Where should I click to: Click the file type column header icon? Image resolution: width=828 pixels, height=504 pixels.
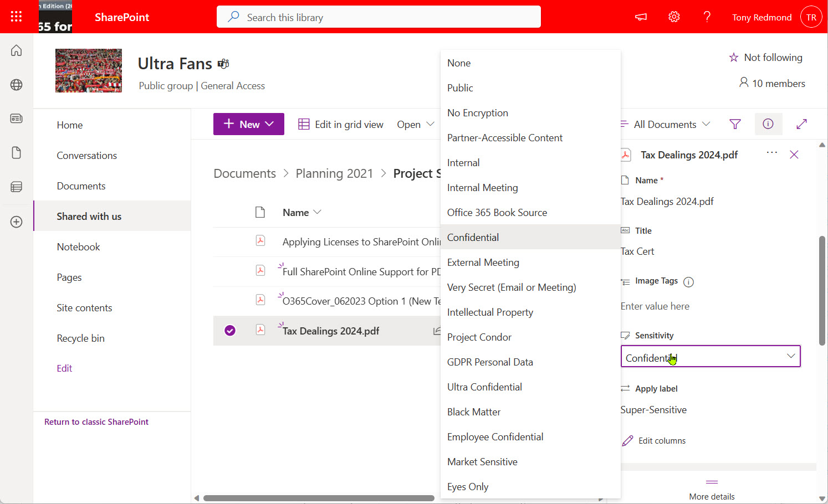[x=260, y=212]
